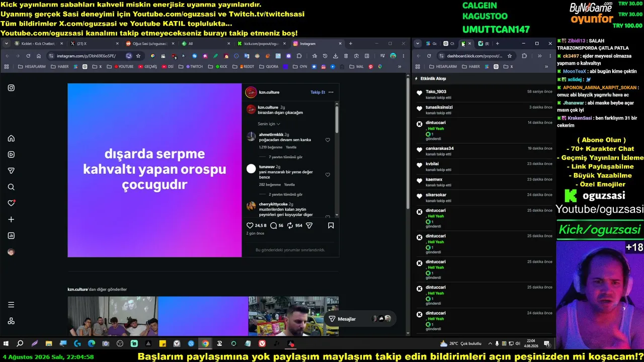Image resolution: width=644 pixels, height=362 pixels.
Task: Show more bookmarks in the Instagram window
Action: click(399, 66)
